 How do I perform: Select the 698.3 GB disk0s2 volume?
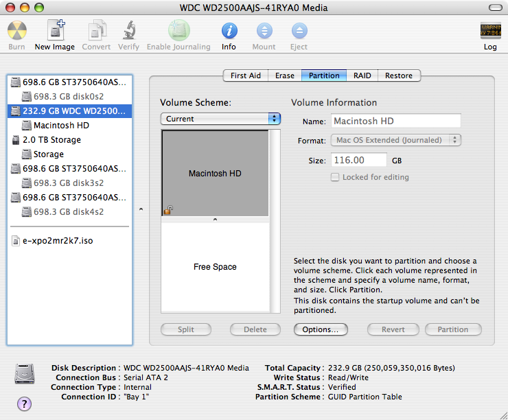(x=69, y=97)
